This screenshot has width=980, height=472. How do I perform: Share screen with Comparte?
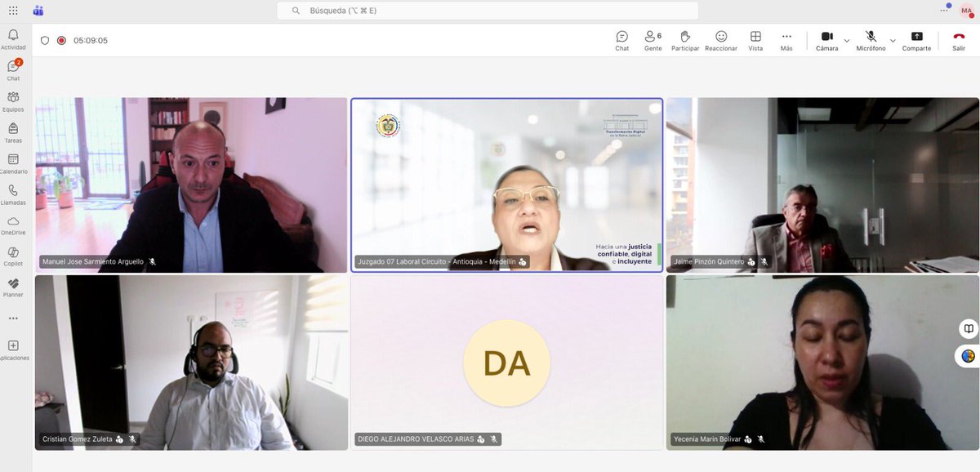click(x=916, y=41)
